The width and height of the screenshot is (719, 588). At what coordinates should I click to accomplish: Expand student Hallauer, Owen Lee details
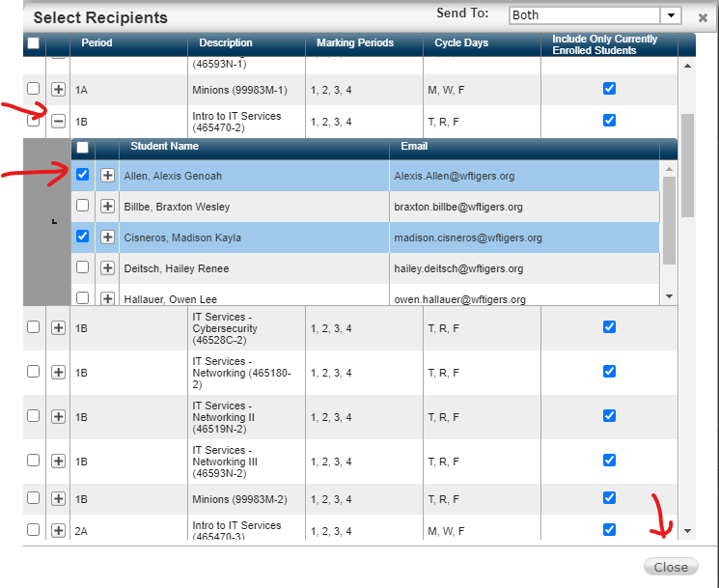coord(107,298)
